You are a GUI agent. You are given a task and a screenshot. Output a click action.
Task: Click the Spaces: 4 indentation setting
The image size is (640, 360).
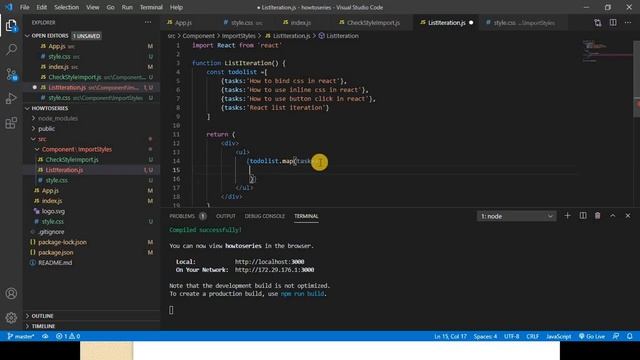click(x=485, y=336)
